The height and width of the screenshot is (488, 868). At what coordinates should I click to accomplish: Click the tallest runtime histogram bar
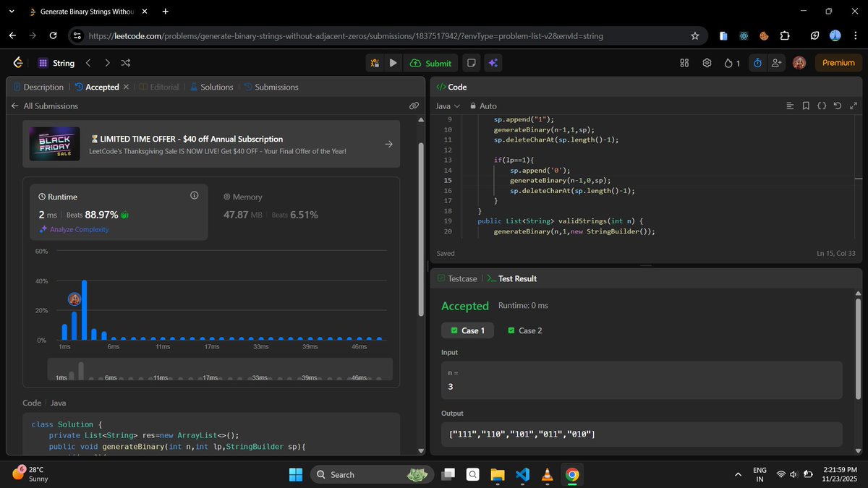pyautogui.click(x=85, y=309)
